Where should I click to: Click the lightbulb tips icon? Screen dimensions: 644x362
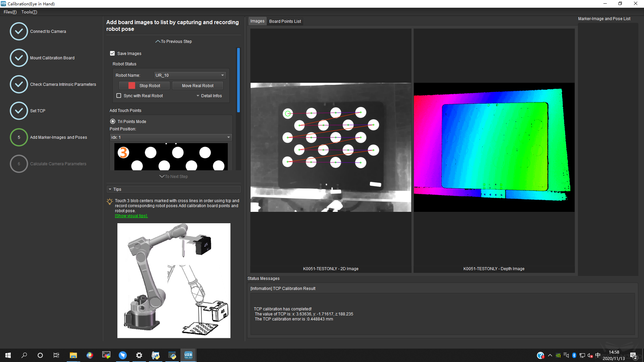click(x=110, y=201)
